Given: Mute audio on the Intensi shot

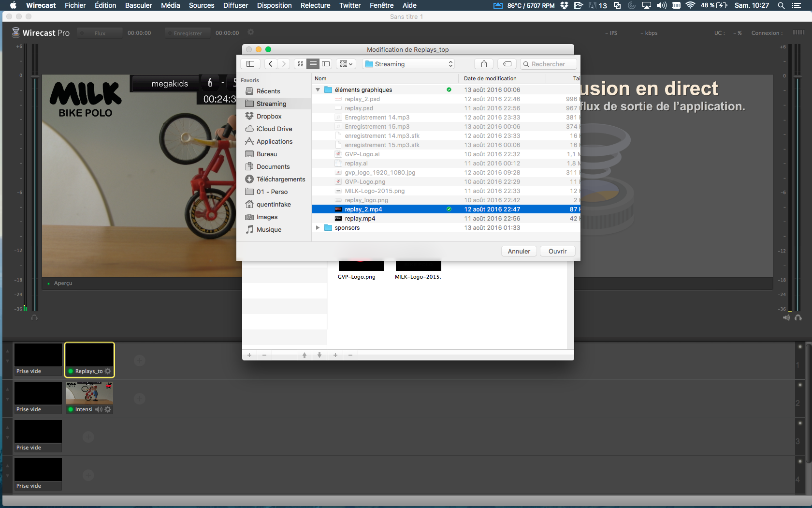Looking at the screenshot, I should (99, 409).
